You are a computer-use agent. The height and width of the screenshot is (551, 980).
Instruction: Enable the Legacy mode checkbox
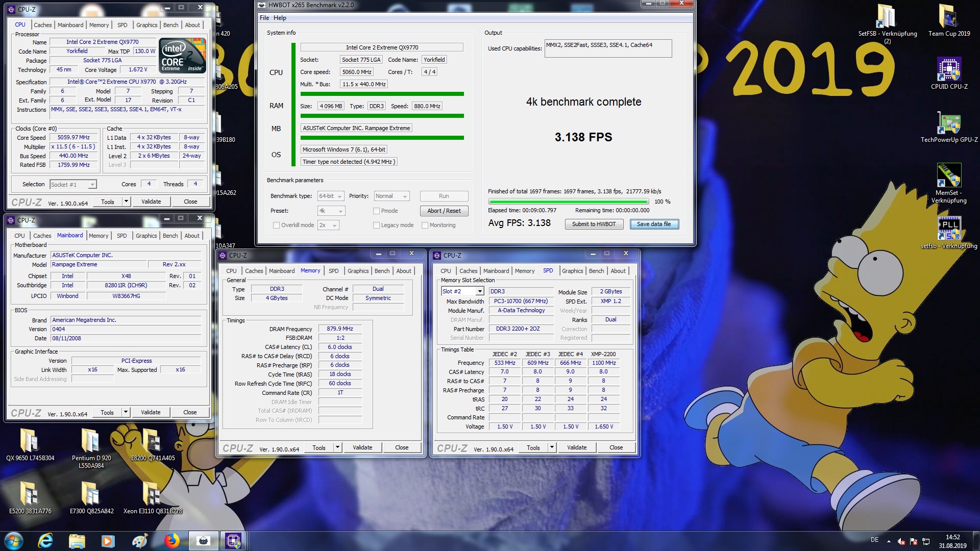(x=376, y=225)
